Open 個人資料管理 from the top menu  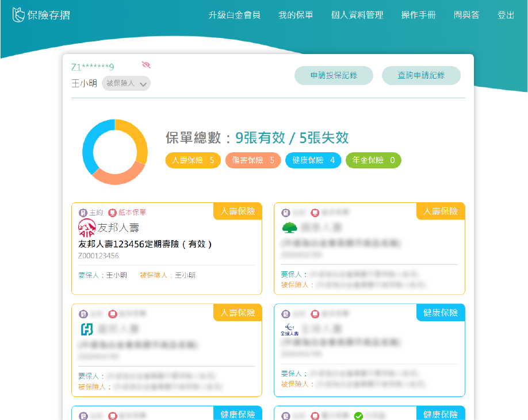pyautogui.click(x=358, y=16)
